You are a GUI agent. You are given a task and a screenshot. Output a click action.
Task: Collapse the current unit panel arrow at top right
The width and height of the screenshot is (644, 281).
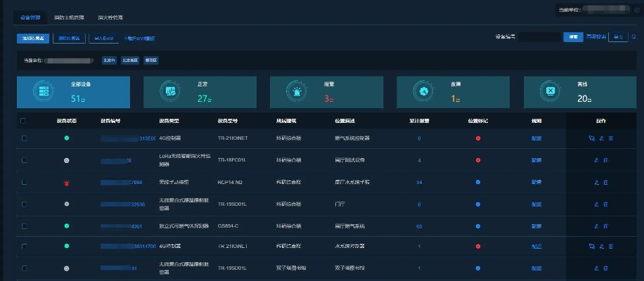tap(636, 10)
